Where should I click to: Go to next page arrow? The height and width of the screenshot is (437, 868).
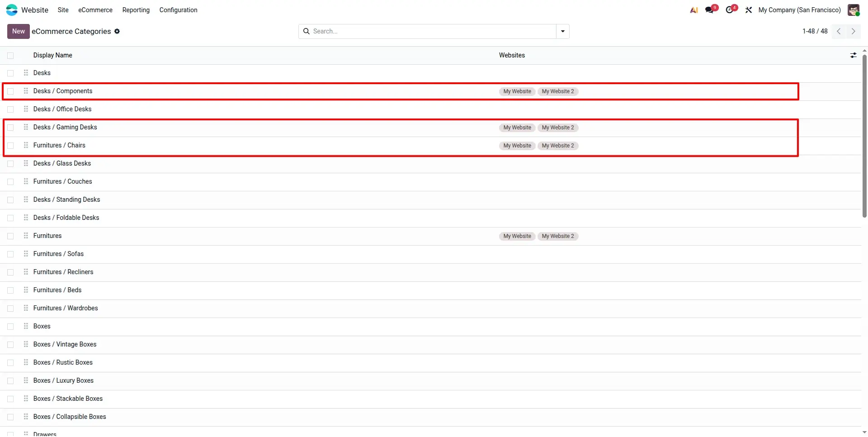853,31
